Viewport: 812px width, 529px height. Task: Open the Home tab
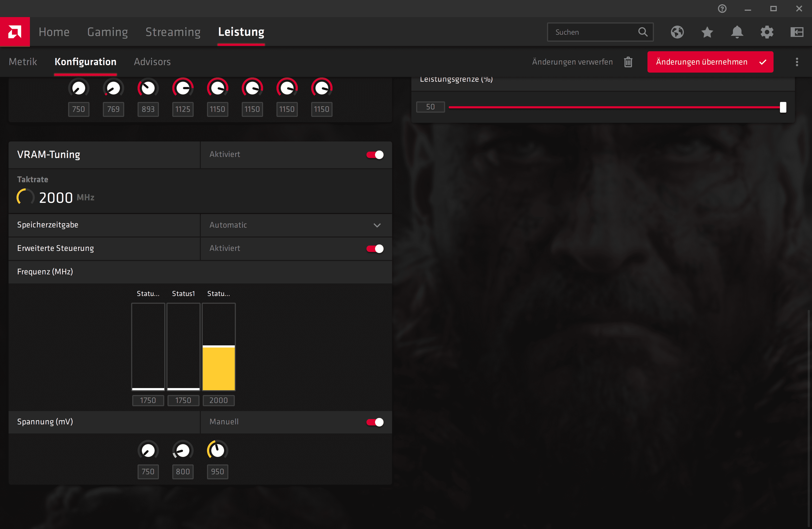tap(54, 32)
